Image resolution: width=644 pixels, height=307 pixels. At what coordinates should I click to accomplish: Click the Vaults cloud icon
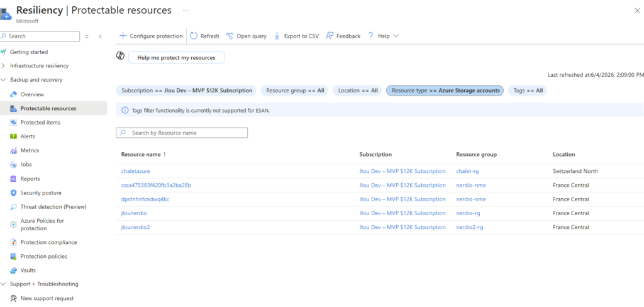(13, 271)
